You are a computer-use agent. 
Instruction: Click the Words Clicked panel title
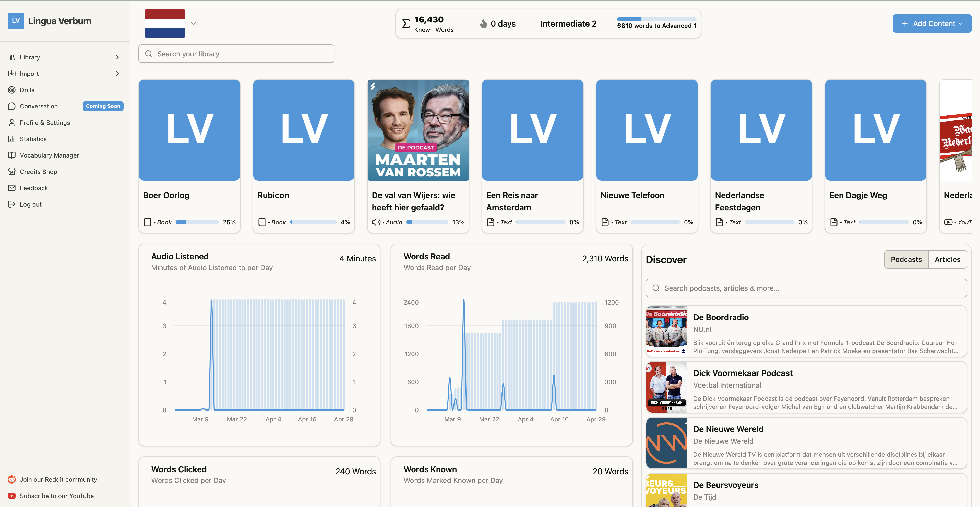point(179,469)
